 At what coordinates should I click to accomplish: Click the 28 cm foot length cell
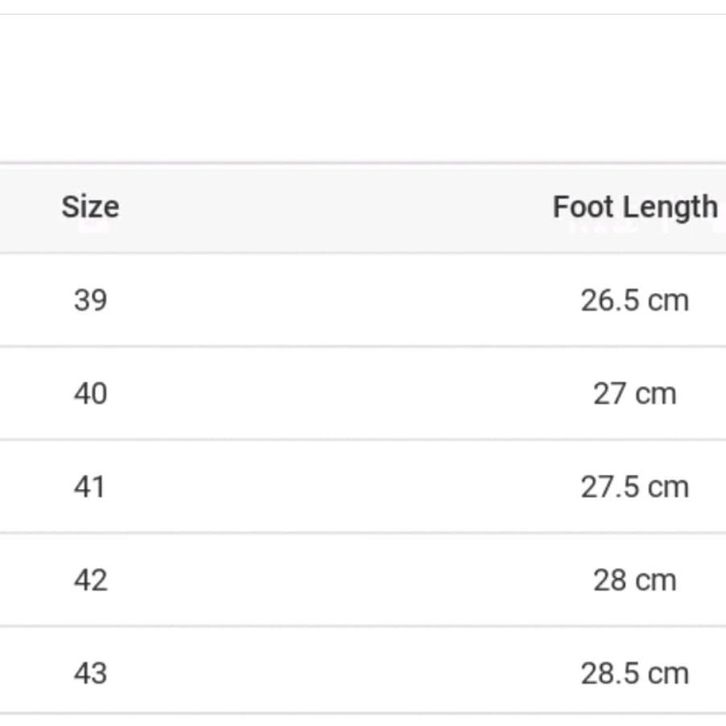(634, 580)
